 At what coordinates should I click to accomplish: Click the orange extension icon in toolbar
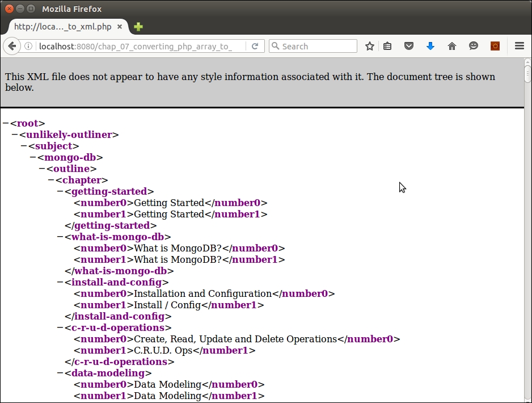[x=495, y=46]
